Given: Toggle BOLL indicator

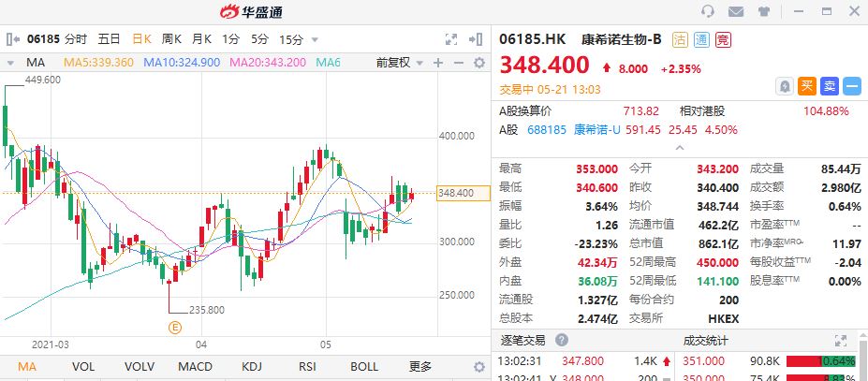Looking at the screenshot, I should (x=363, y=367).
